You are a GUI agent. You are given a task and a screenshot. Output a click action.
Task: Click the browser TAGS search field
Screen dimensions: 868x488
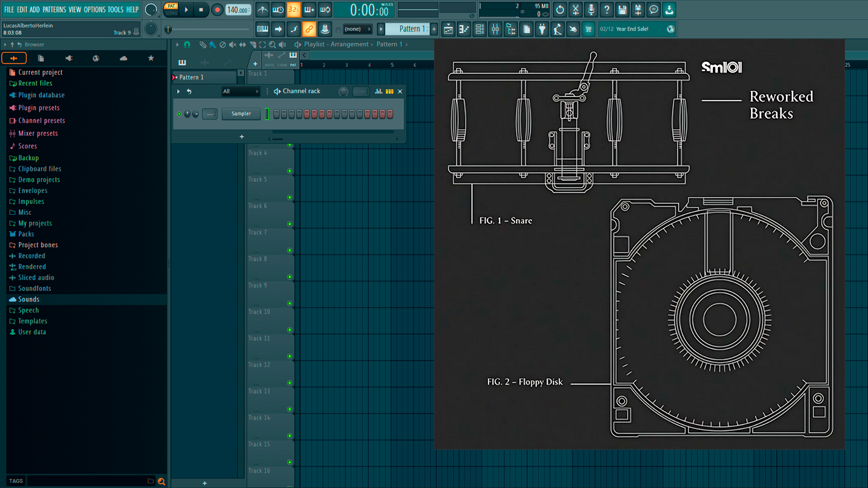(x=90, y=481)
